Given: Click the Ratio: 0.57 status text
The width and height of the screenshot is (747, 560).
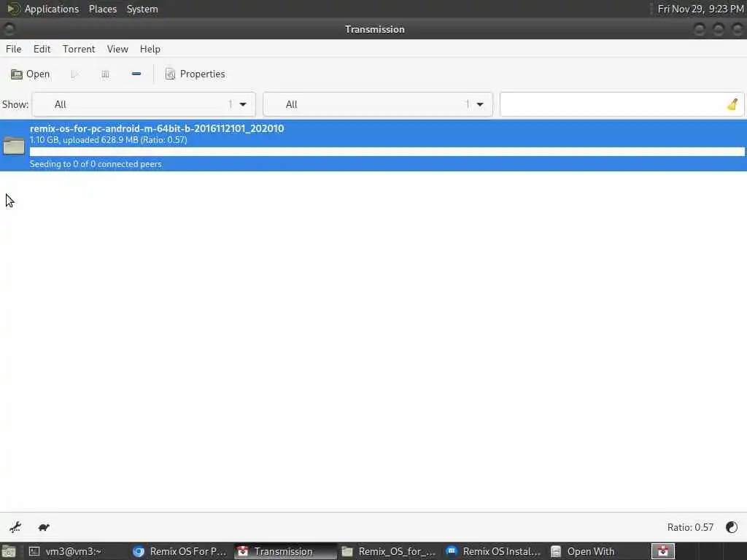Looking at the screenshot, I should pyautogui.click(x=690, y=527).
